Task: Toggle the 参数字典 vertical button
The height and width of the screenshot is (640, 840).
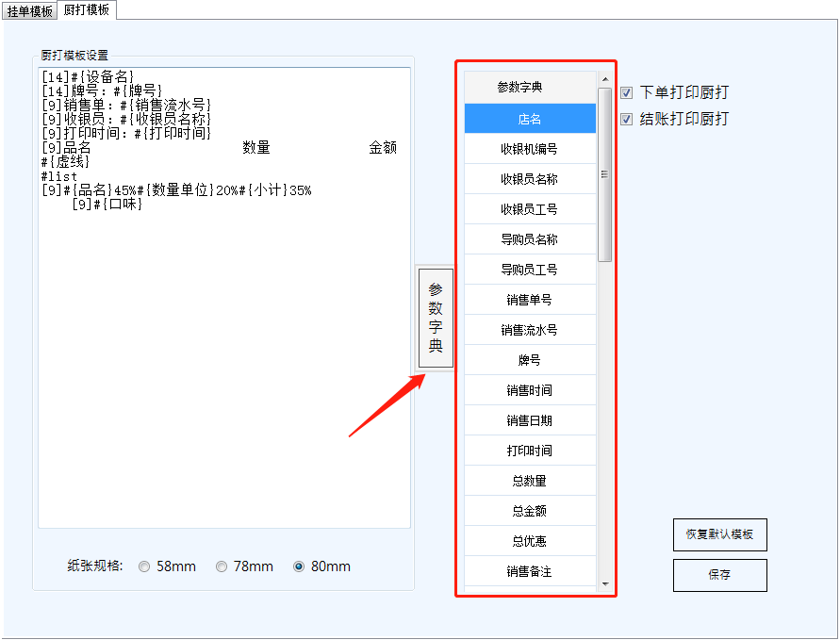Action: coord(436,319)
